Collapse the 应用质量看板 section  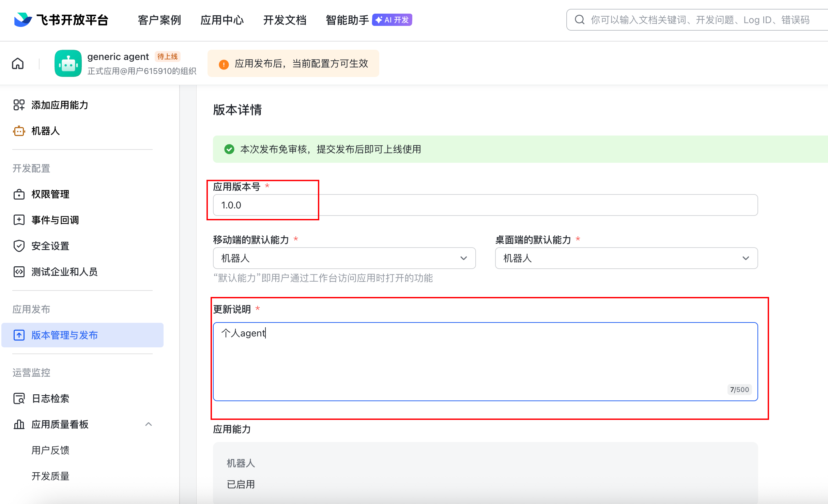coord(148,424)
